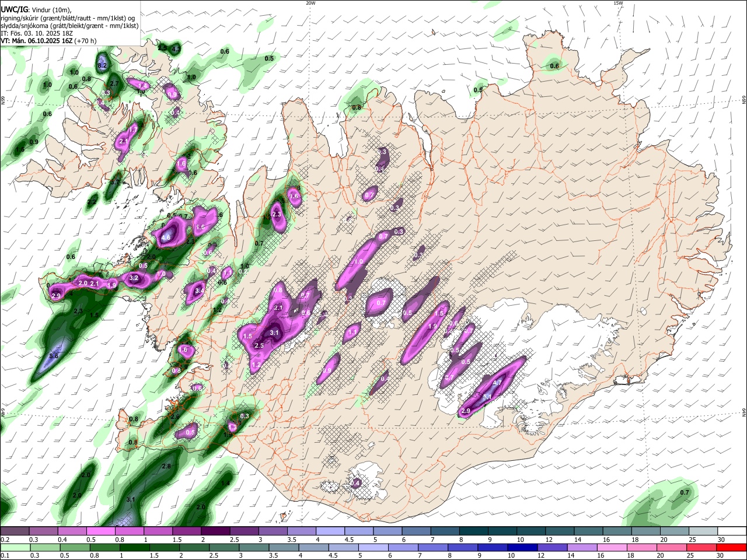Click the 4.7 snow value on the glacier
Image resolution: width=747 pixels, height=560 pixels.
click(498, 383)
